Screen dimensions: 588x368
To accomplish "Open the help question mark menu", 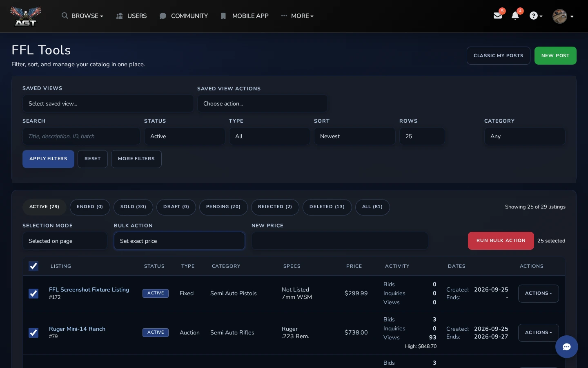I will (536, 16).
